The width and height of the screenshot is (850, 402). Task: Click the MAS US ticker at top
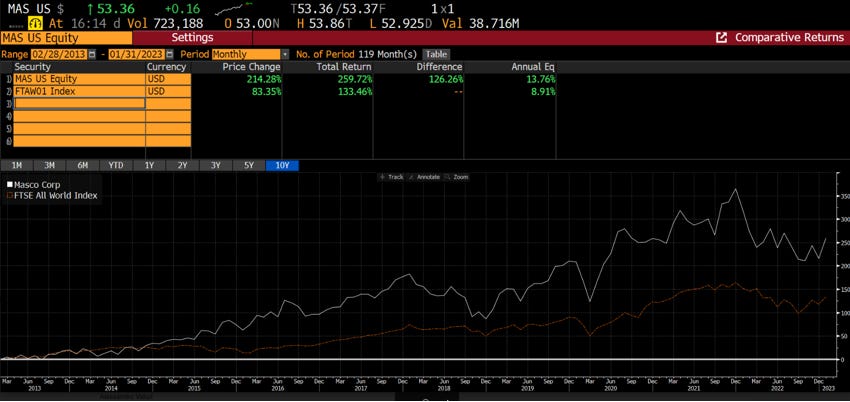coord(30,9)
